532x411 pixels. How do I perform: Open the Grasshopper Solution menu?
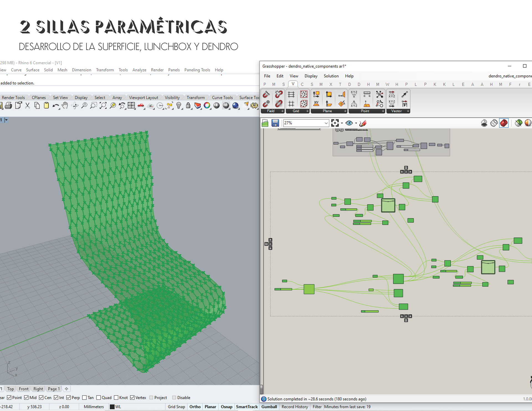pos(331,76)
